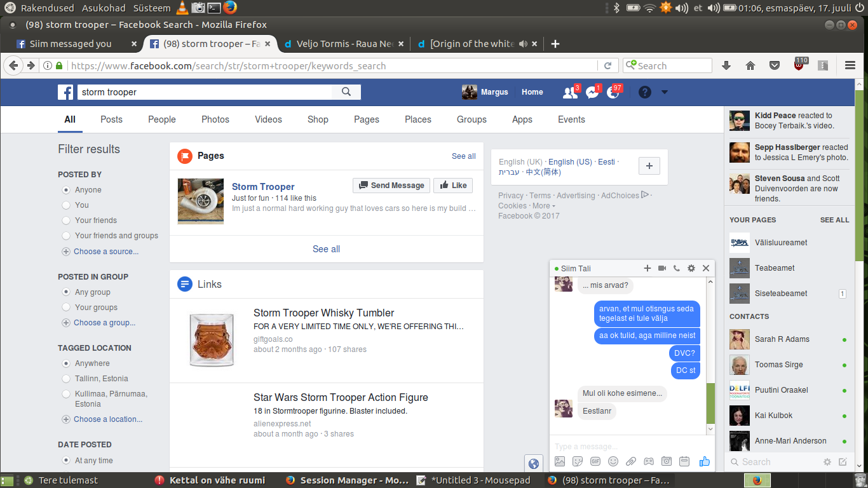Open the friend requests icon
This screenshot has width=868, height=488.
pyautogui.click(x=570, y=93)
